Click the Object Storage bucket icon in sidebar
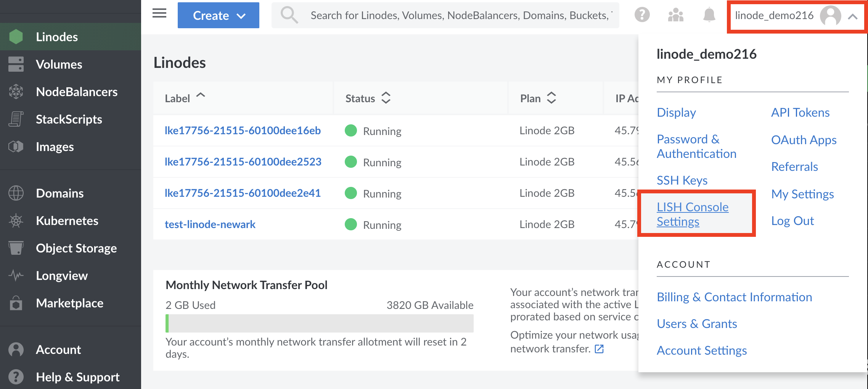This screenshot has width=868, height=389. point(16,248)
